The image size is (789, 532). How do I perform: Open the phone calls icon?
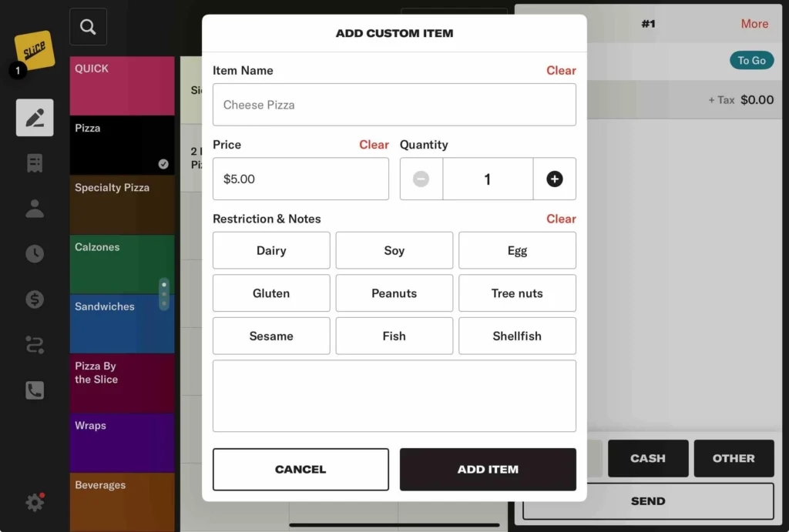click(35, 390)
